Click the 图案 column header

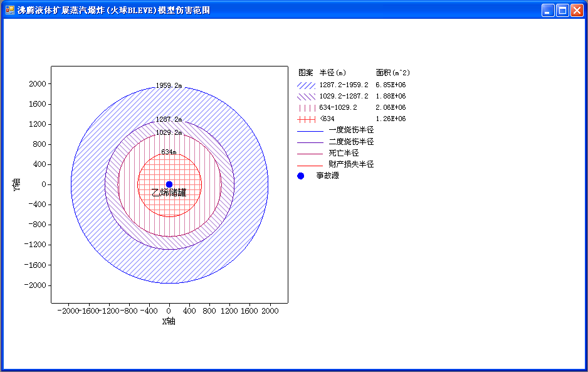(x=306, y=72)
